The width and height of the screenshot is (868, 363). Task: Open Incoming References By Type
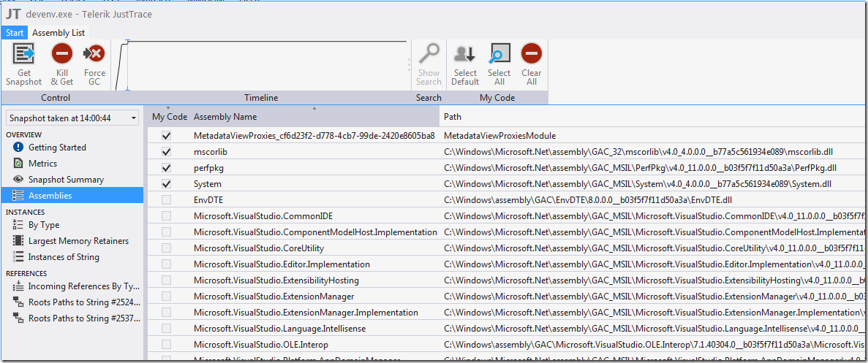pyautogui.click(x=83, y=286)
